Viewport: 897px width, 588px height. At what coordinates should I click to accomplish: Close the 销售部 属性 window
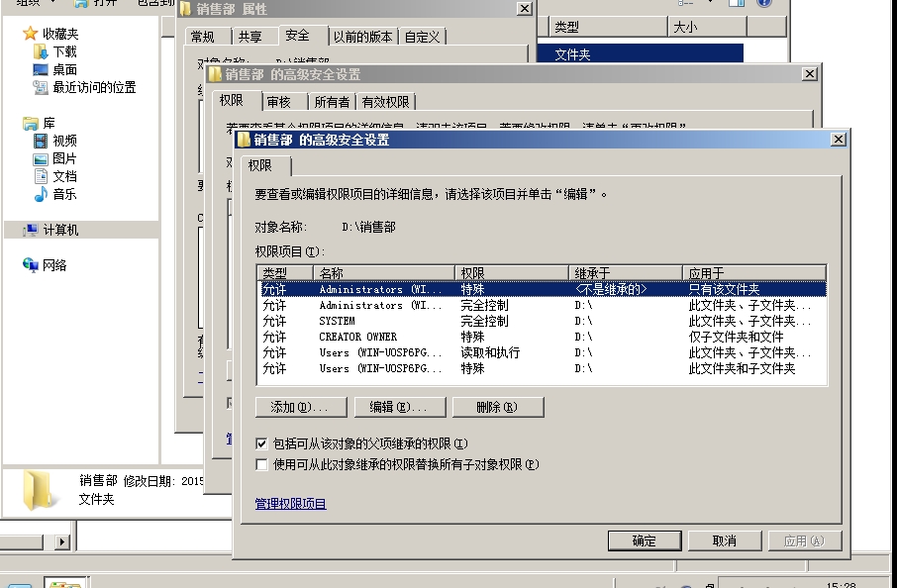pos(525,8)
